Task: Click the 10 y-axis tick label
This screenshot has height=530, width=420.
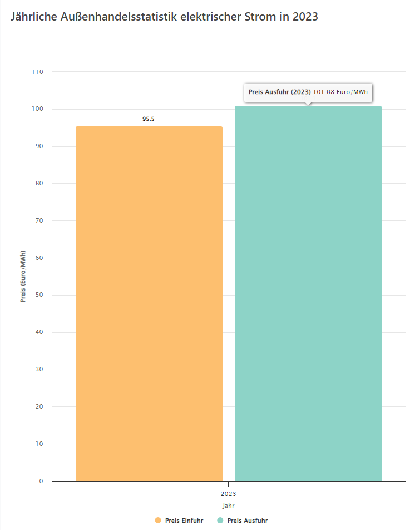Action: click(39, 444)
